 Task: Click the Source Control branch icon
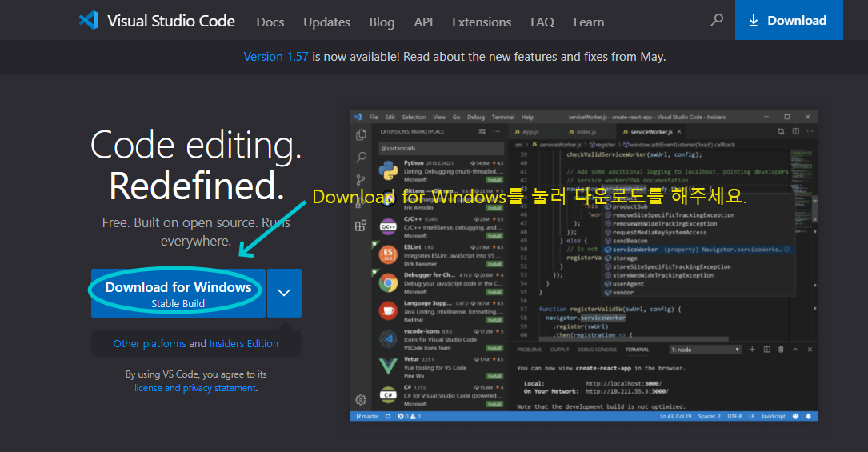[361, 180]
